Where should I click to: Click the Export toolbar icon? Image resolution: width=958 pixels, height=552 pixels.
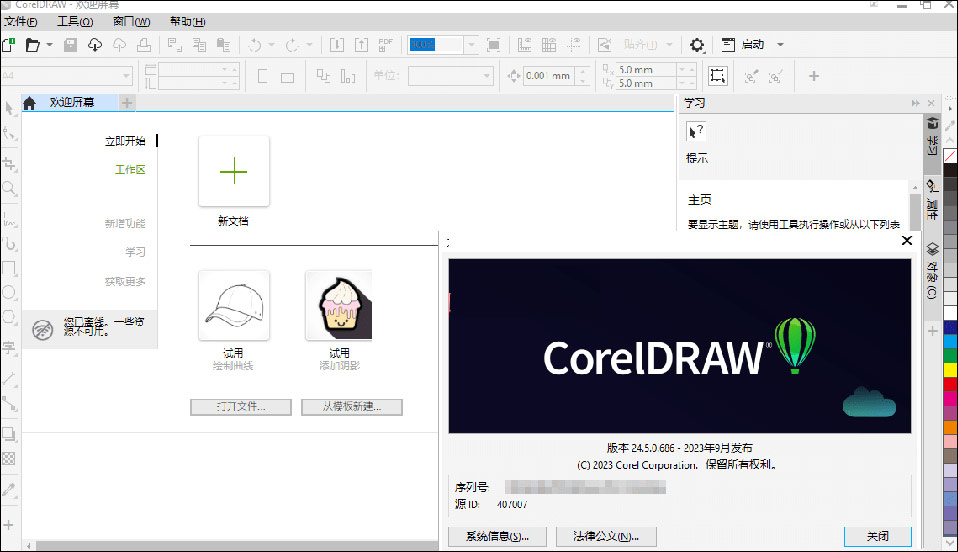pyautogui.click(x=362, y=45)
